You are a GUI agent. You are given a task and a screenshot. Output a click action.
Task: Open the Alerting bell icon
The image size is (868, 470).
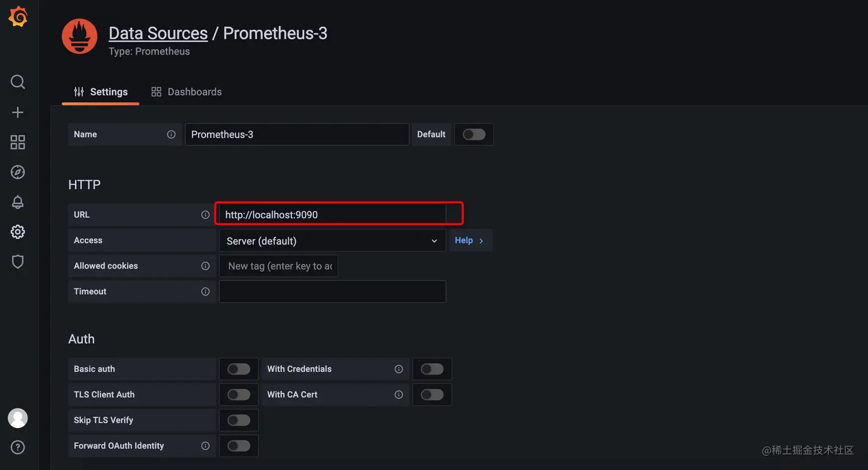pos(18,202)
